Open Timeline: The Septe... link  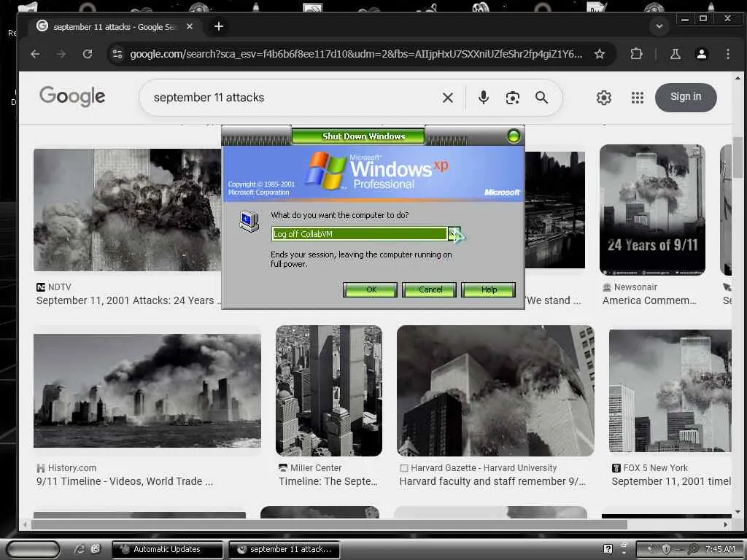point(328,481)
